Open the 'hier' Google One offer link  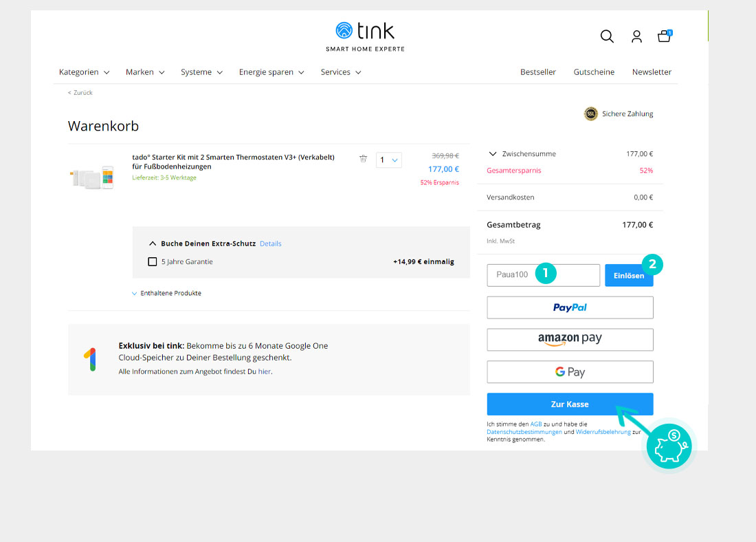[264, 371]
